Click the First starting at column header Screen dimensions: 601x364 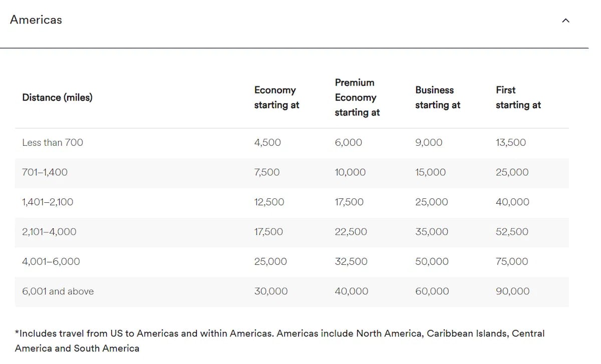(x=518, y=98)
